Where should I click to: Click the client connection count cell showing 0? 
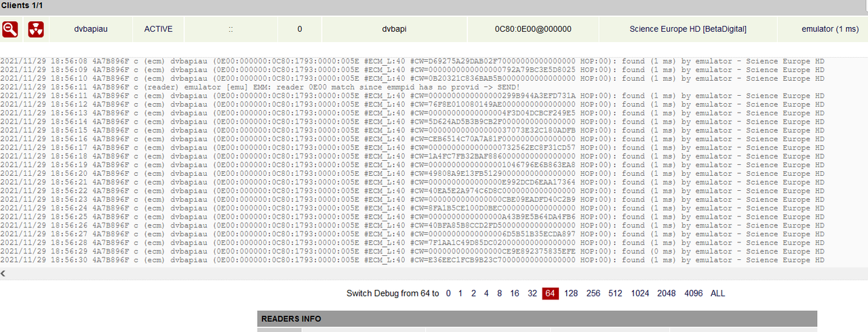[x=300, y=29]
